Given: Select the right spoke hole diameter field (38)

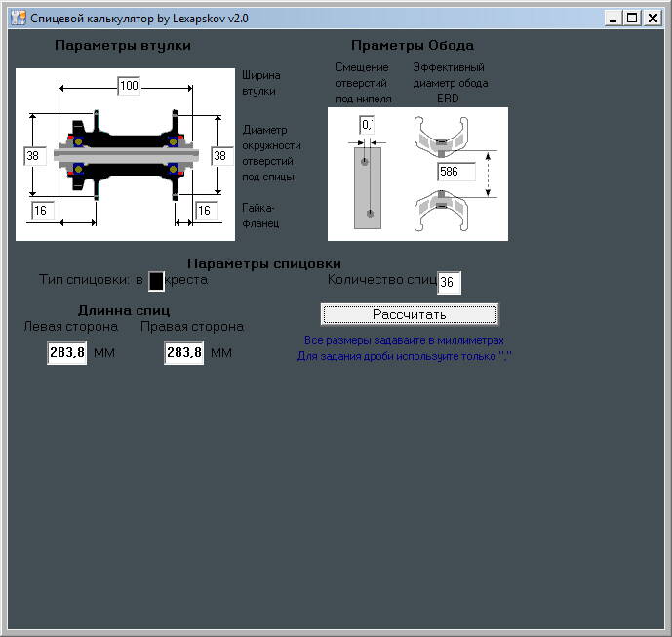Looking at the screenshot, I should pyautogui.click(x=220, y=156).
